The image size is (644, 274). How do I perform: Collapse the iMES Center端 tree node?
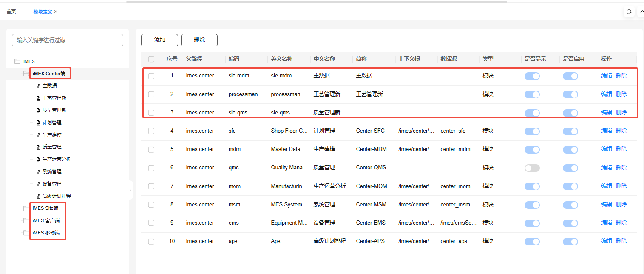(x=26, y=74)
